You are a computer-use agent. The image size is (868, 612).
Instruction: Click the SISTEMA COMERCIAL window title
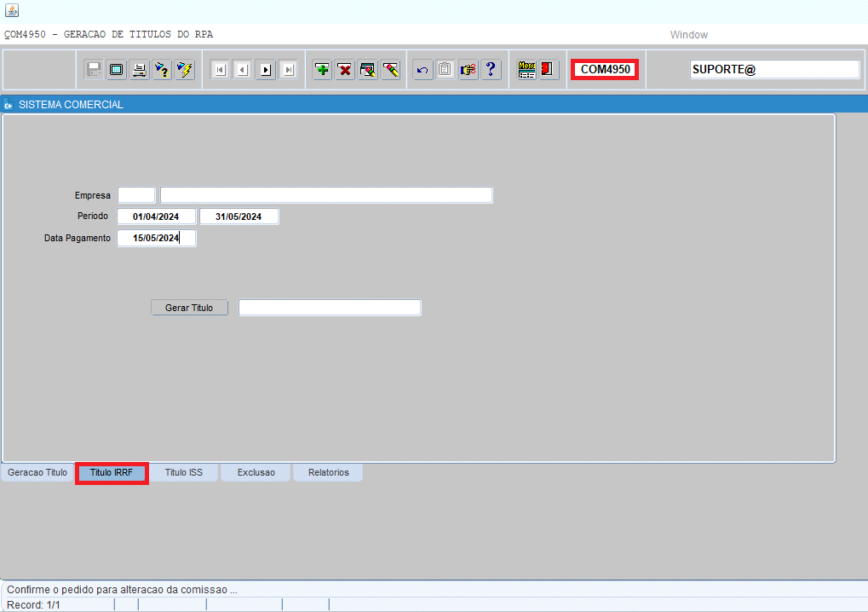click(x=71, y=105)
